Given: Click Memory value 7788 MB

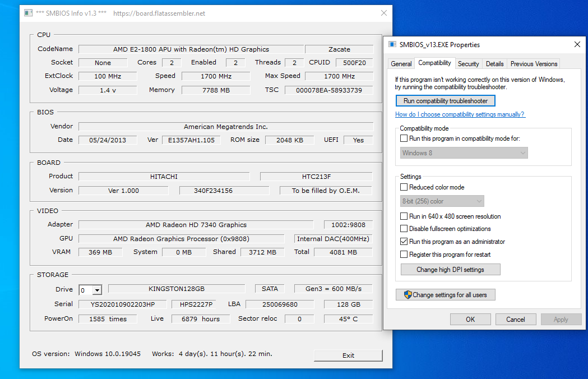Looking at the screenshot, I should (216, 90).
